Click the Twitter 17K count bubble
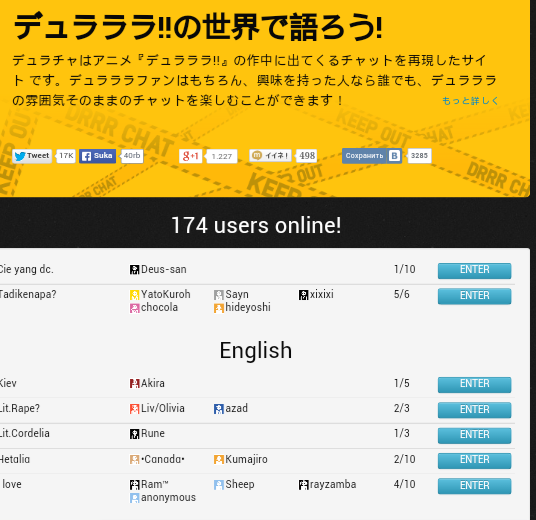The height and width of the screenshot is (520, 536). 66,156
